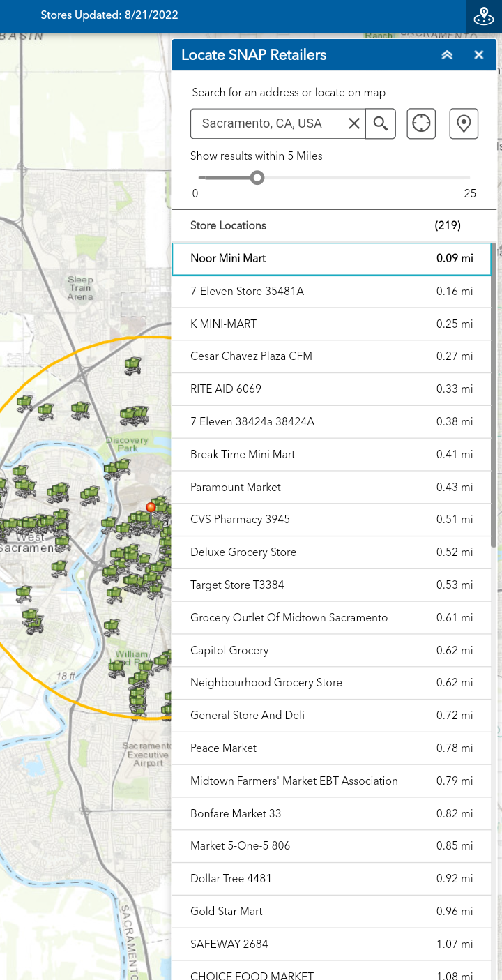
Task: Activate the set location on map pin button
Action: coord(464,123)
